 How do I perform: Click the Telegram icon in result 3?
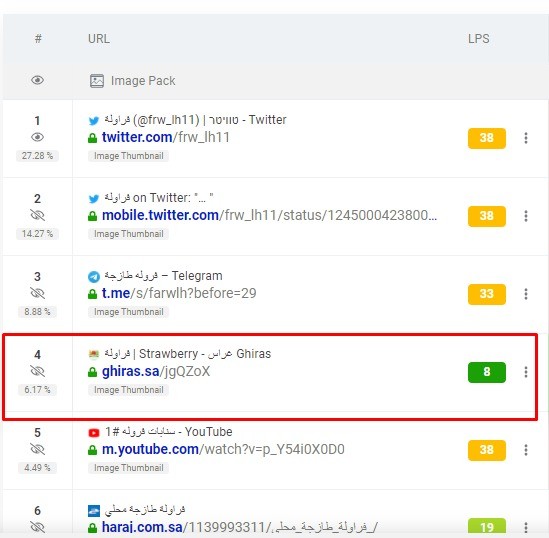[94, 277]
